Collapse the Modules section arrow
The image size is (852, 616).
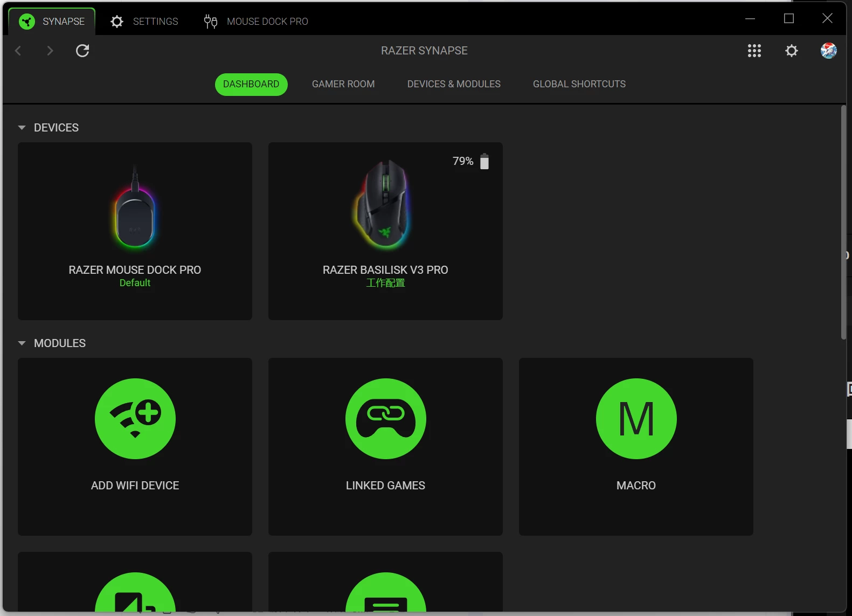[22, 343]
